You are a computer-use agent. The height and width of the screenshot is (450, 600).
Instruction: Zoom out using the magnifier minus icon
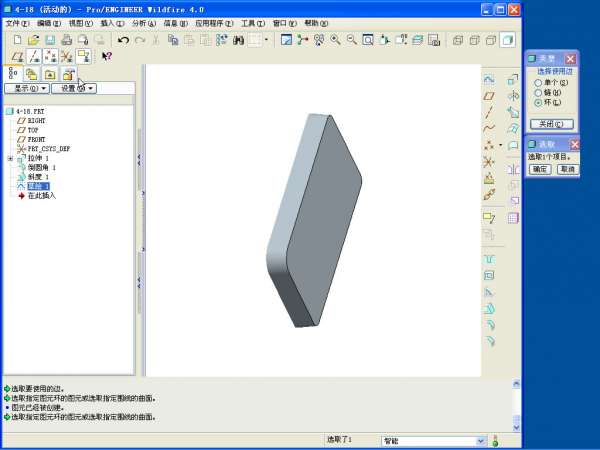click(x=351, y=39)
